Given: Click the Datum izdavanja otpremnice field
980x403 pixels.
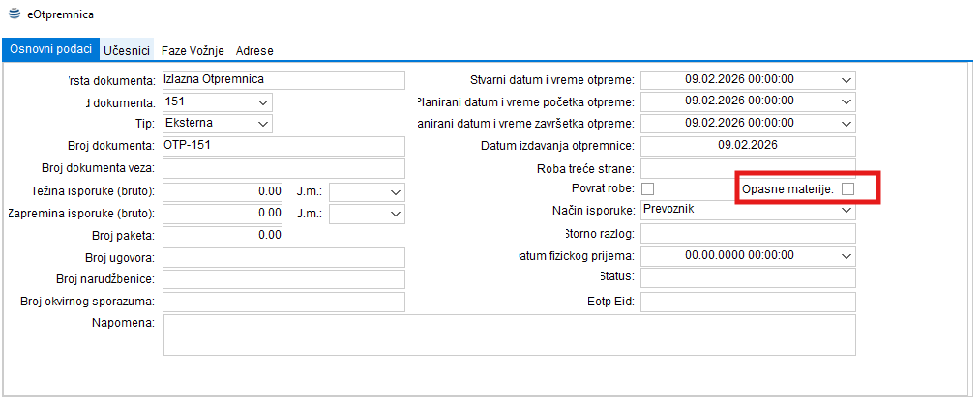Looking at the screenshot, I should pyautogui.click(x=747, y=146).
